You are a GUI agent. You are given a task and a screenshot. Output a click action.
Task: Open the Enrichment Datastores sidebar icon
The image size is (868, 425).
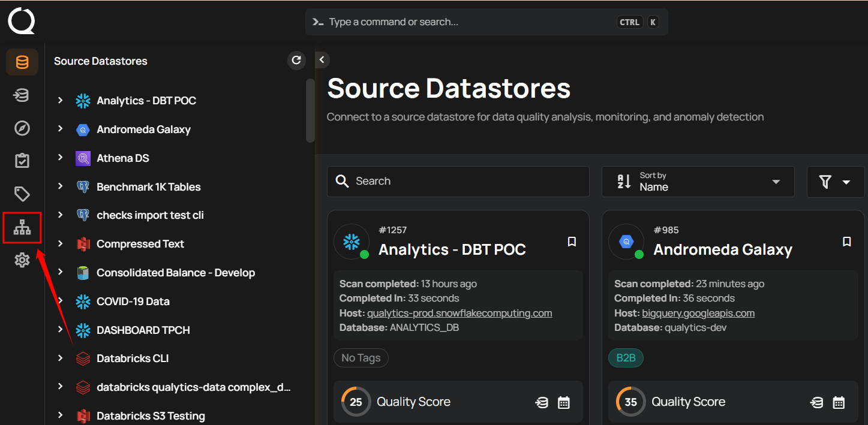point(22,95)
